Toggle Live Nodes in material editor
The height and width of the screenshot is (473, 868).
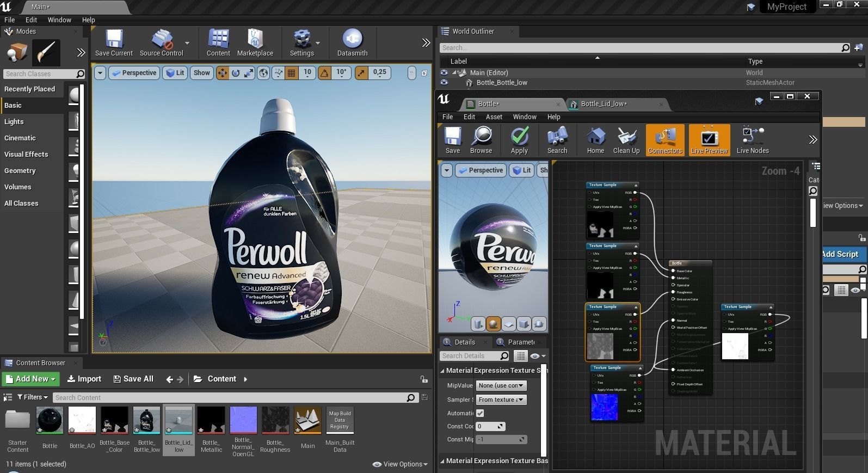click(753, 140)
